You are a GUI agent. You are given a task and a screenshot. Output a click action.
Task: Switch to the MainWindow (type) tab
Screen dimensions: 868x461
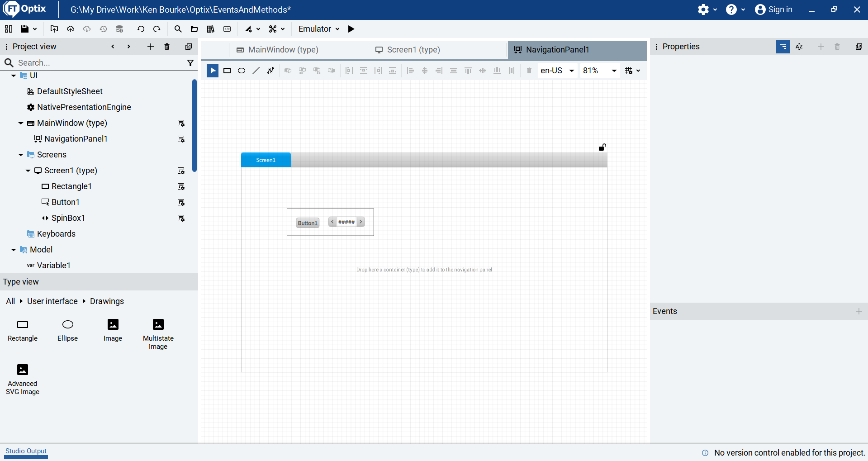(x=284, y=50)
